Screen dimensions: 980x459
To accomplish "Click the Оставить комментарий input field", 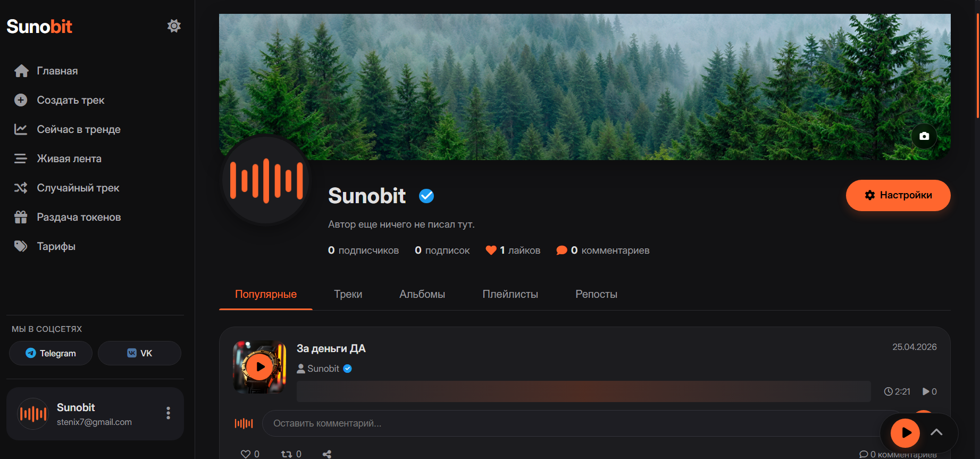I will (x=580, y=423).
